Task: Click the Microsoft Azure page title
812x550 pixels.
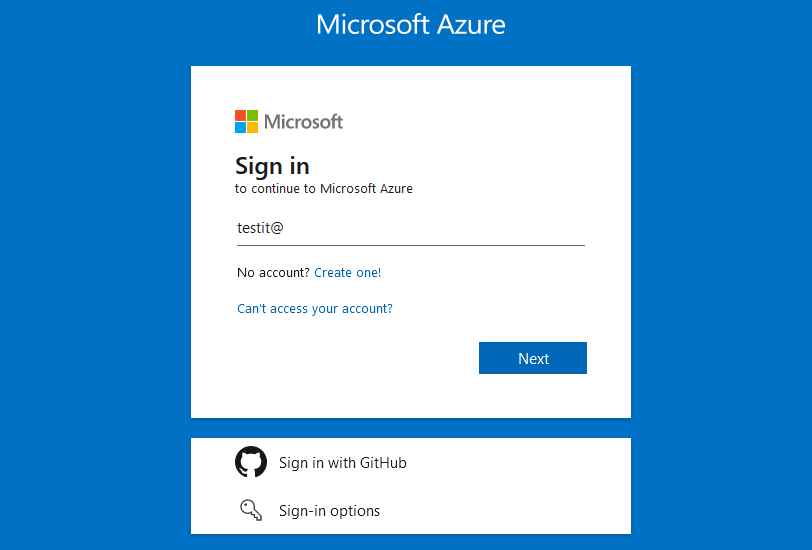Action: 410,24
